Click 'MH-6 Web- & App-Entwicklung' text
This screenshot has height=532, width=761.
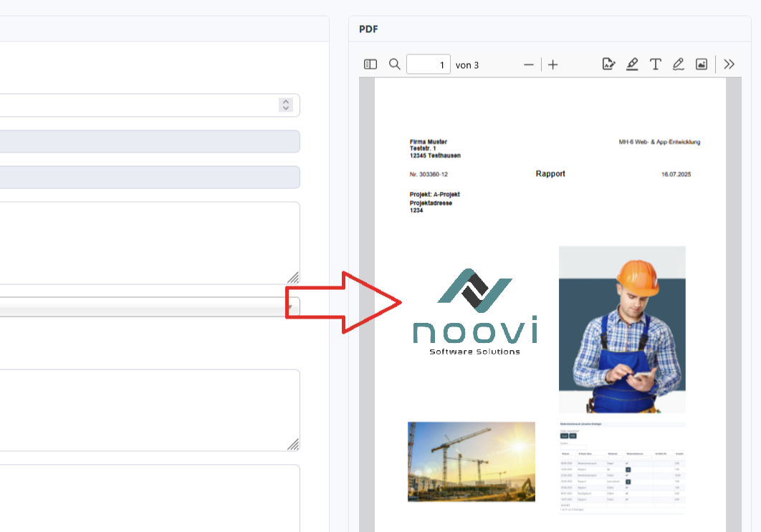pyautogui.click(x=659, y=142)
